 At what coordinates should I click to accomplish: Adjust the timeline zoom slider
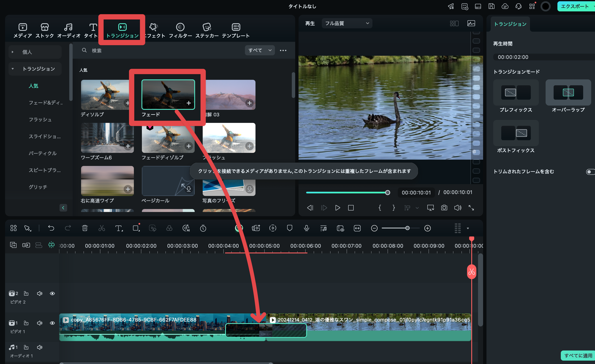pyautogui.click(x=401, y=228)
